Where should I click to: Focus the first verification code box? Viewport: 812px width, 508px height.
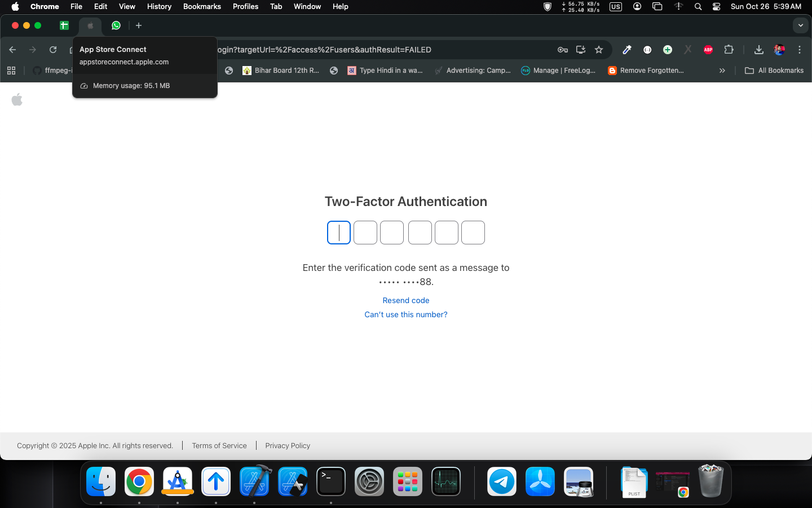pyautogui.click(x=339, y=233)
